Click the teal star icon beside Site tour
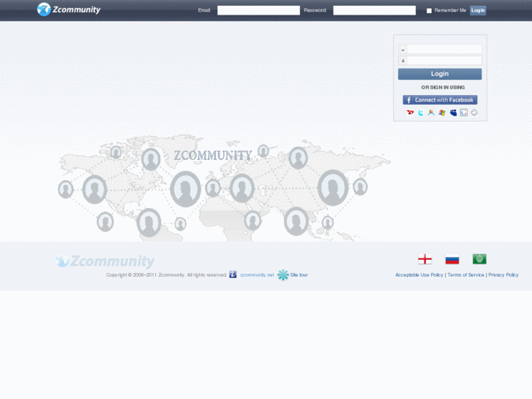 coord(283,275)
